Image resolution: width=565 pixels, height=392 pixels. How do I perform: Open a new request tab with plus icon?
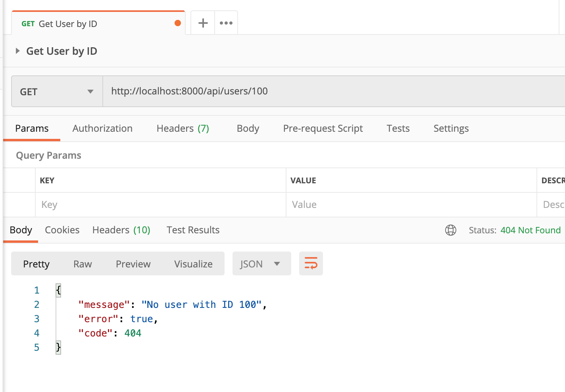203,23
